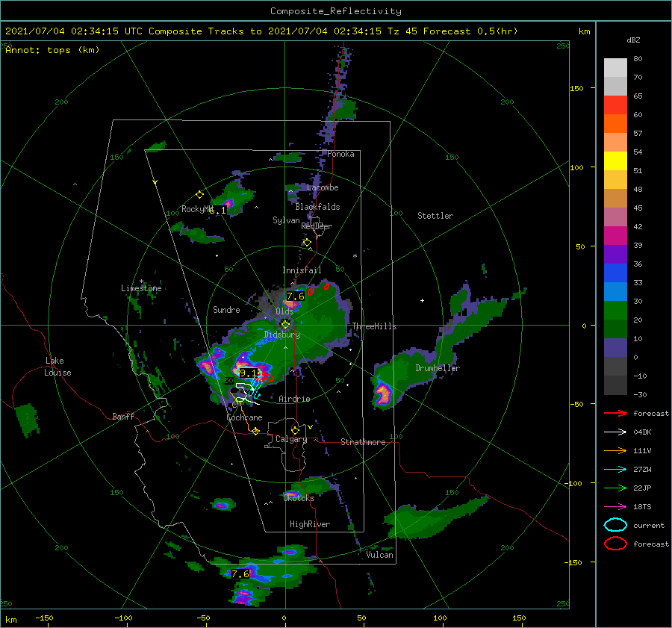672x628 pixels.
Task: Click the Innisfail town label
Action: click(302, 270)
